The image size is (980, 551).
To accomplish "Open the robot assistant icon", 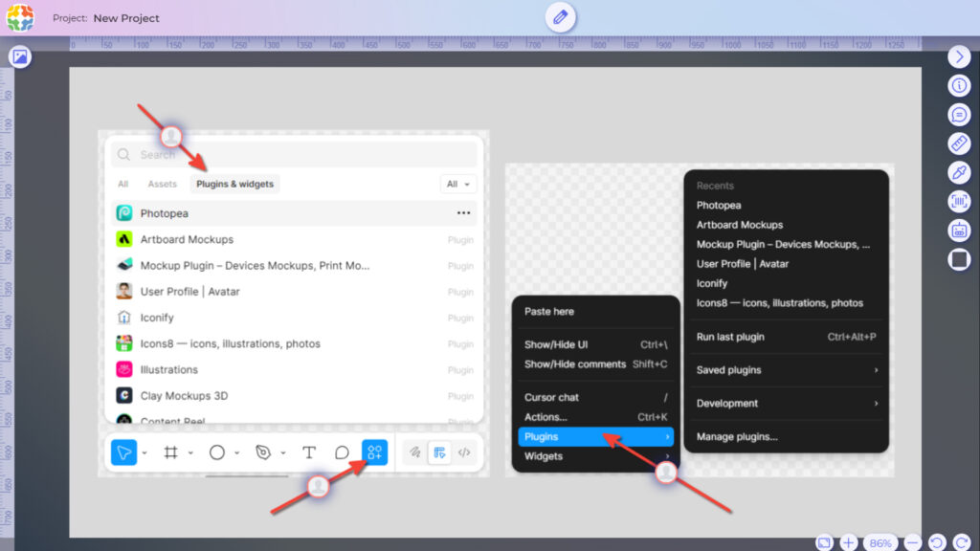I will (959, 231).
